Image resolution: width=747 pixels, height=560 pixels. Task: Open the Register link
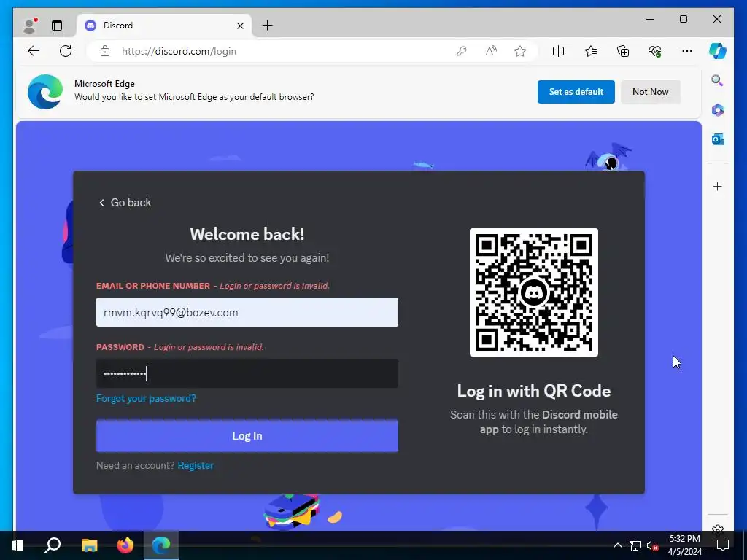[196, 465]
